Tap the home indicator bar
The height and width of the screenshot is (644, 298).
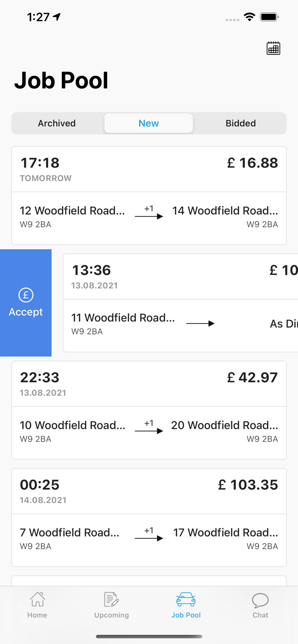pyautogui.click(x=149, y=636)
